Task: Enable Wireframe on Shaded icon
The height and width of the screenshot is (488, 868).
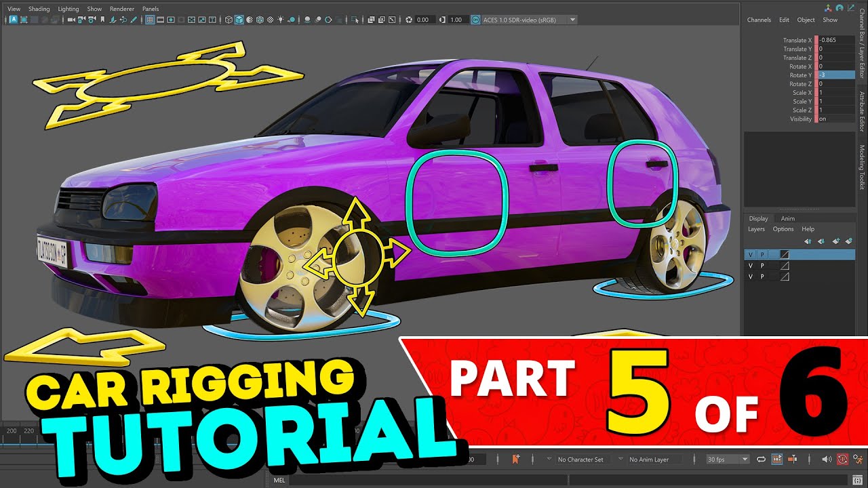Action: (x=260, y=20)
